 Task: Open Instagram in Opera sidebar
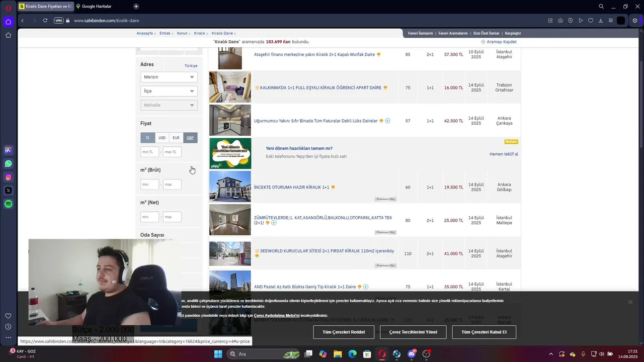point(8,177)
